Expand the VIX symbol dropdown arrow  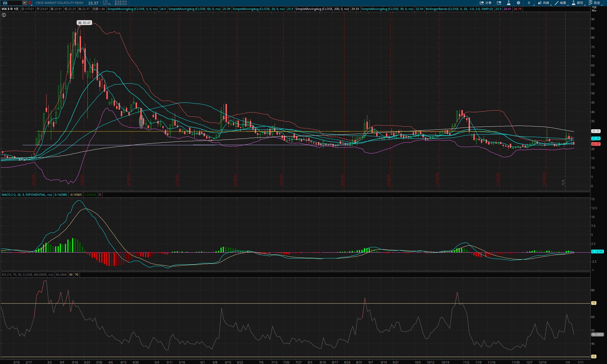pos(25,3)
